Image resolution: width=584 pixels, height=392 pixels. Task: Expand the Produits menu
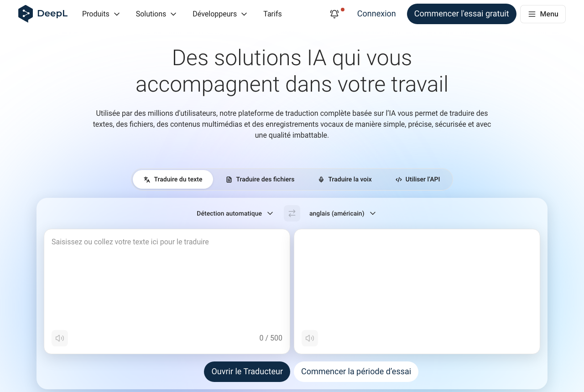pos(101,14)
